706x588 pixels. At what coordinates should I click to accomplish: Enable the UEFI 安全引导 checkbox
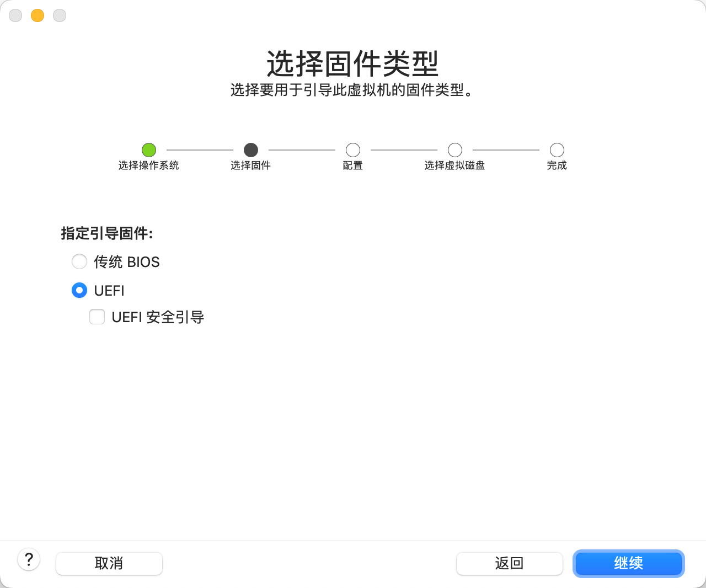(x=97, y=317)
